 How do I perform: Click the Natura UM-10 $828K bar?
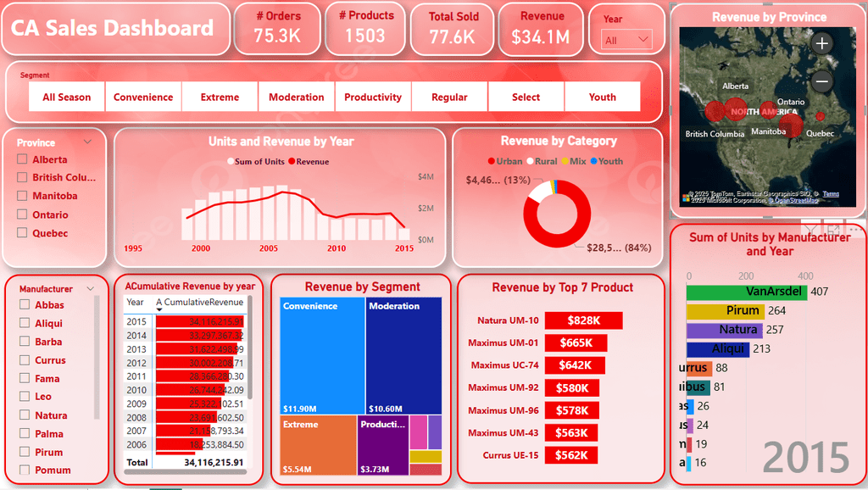coord(583,320)
